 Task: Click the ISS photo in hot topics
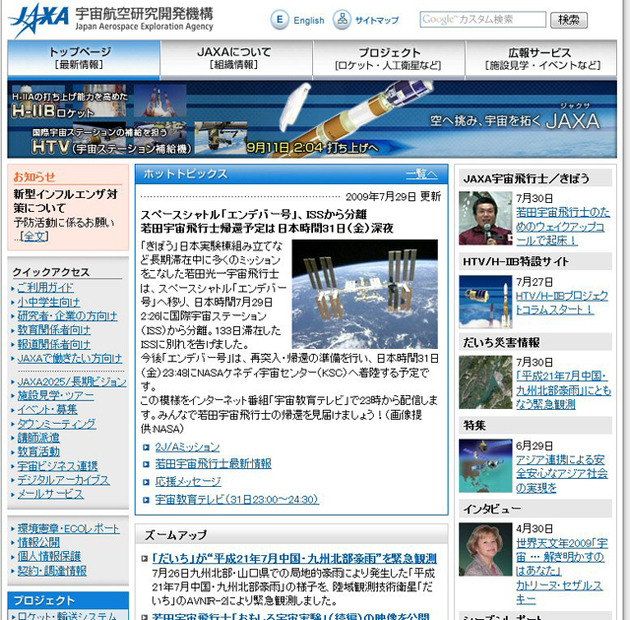pos(365,294)
